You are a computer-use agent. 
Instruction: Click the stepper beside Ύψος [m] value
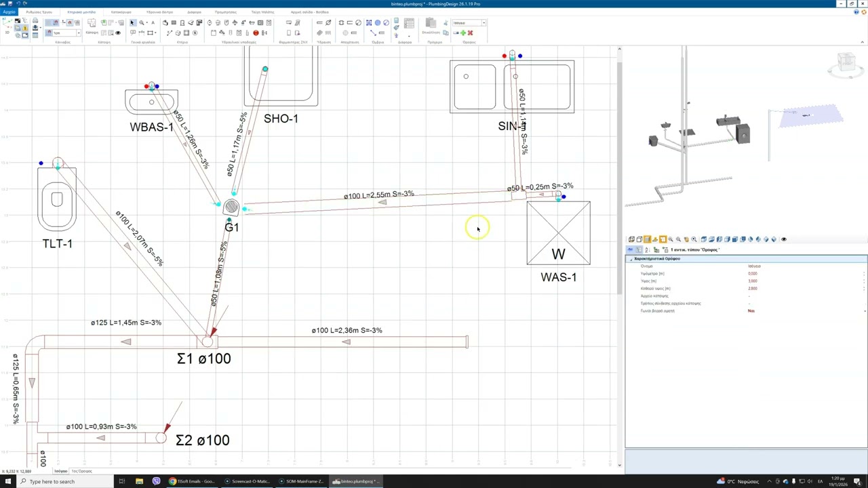[x=864, y=281]
